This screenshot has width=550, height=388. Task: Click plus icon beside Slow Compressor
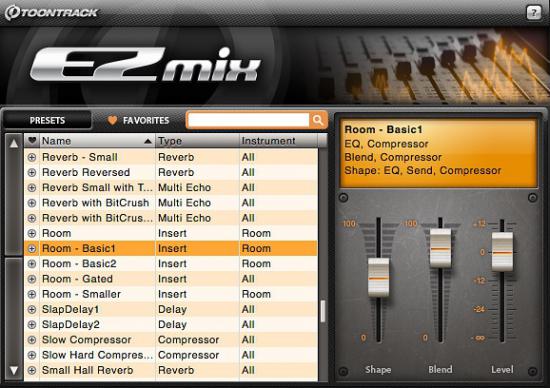pos(32,340)
